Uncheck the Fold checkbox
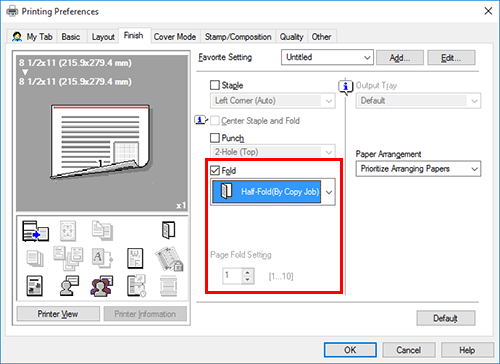 coord(215,170)
